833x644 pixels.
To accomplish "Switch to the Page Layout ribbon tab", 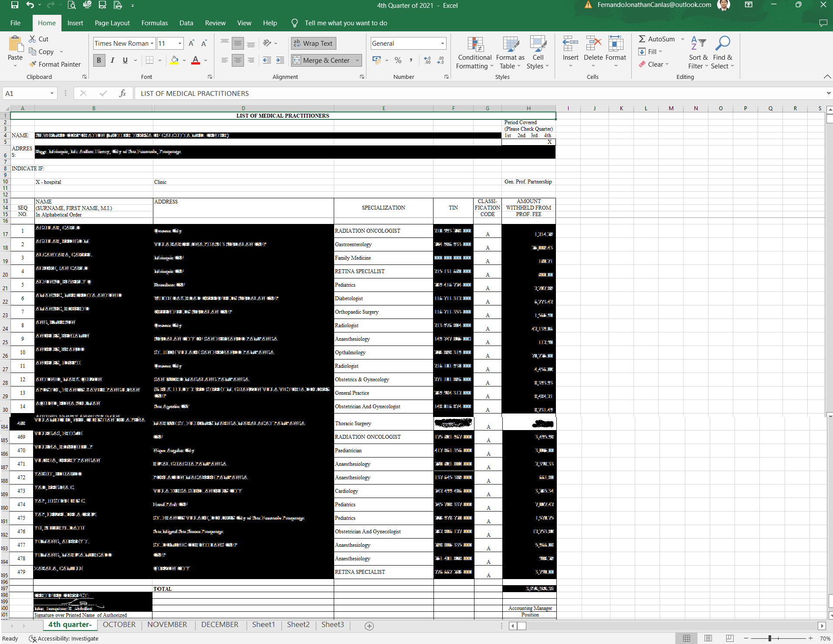I will [112, 23].
